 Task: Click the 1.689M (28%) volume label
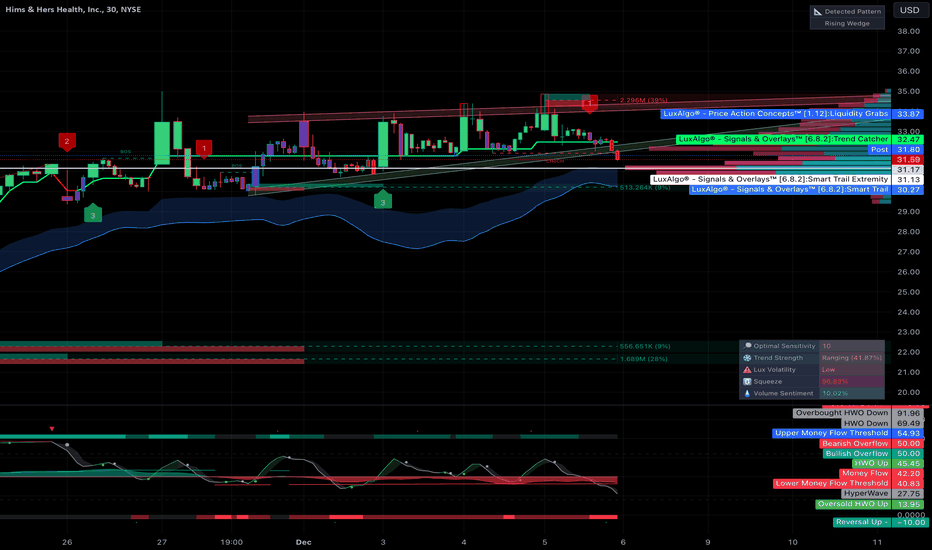(x=643, y=359)
